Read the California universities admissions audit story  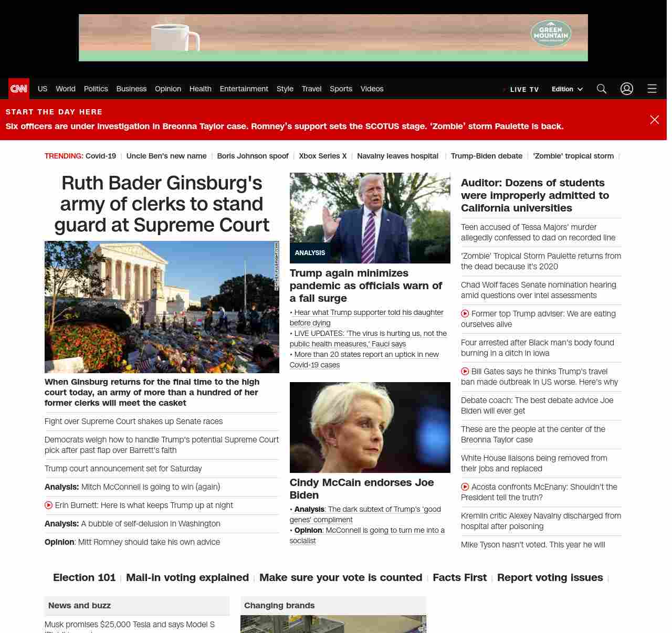point(534,195)
